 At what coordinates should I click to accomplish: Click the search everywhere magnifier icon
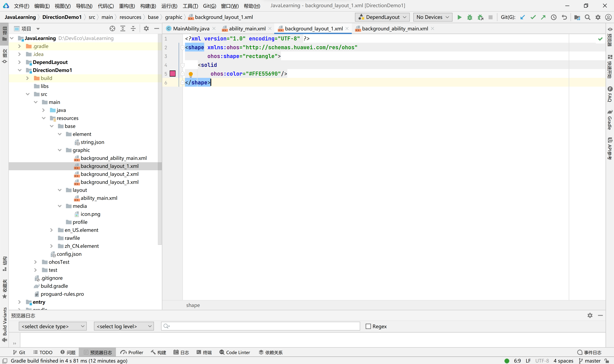(587, 17)
